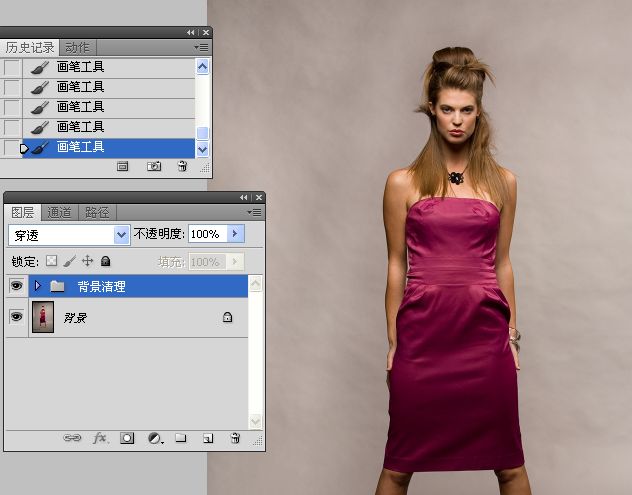Image resolution: width=632 pixels, height=495 pixels.
Task: Select third 画笔工具 history state
Action: [x=109, y=108]
